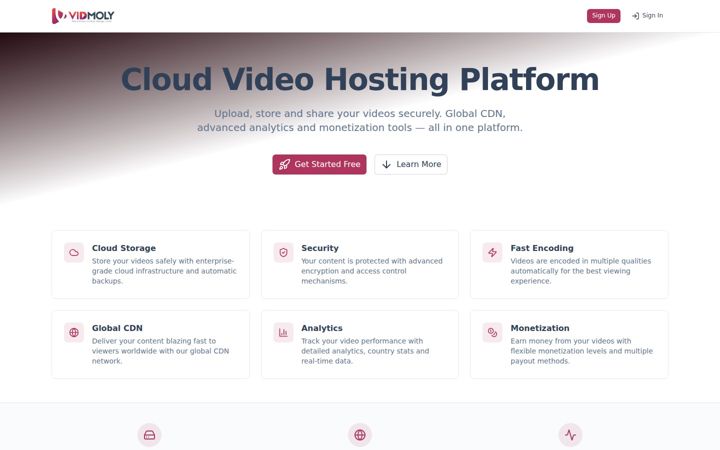
Task: Click the Security shield icon
Action: [x=283, y=253]
